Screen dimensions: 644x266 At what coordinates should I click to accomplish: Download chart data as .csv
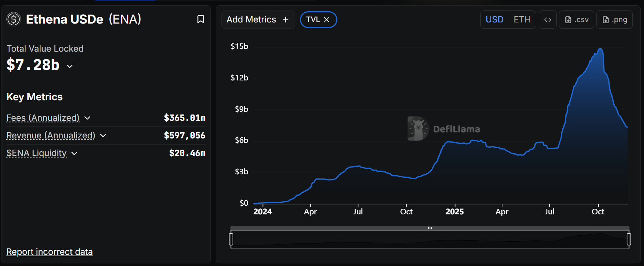click(x=577, y=20)
